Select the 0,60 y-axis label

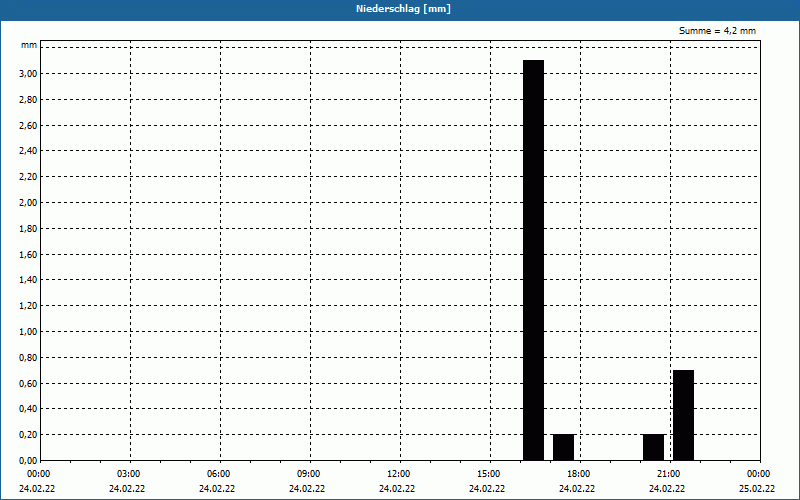tap(28, 383)
